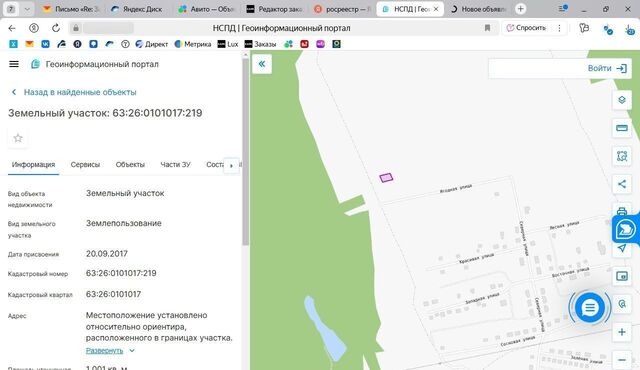Click the value Землепользование
The height and width of the screenshot is (370, 640).
pos(124,223)
